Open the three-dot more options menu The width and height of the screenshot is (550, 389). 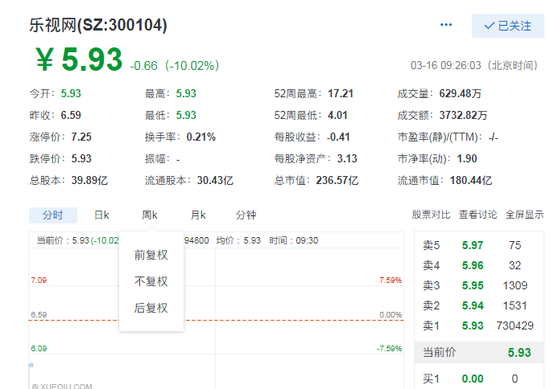446,25
